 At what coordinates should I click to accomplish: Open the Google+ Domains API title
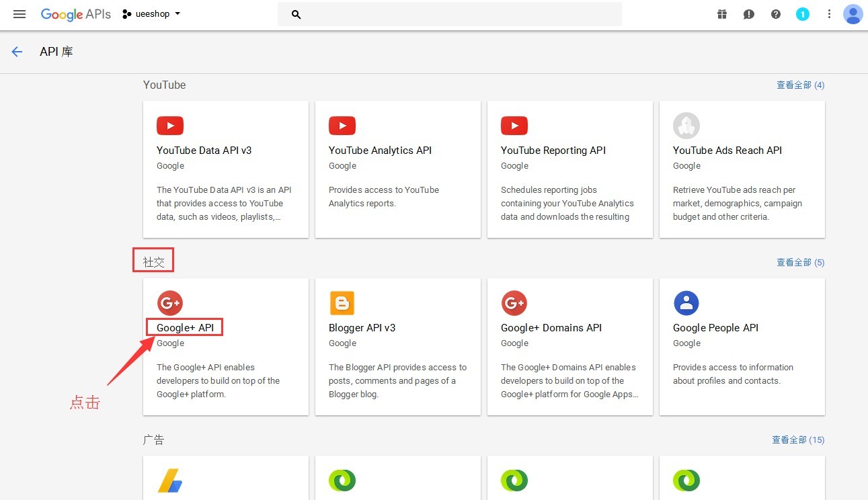551,328
